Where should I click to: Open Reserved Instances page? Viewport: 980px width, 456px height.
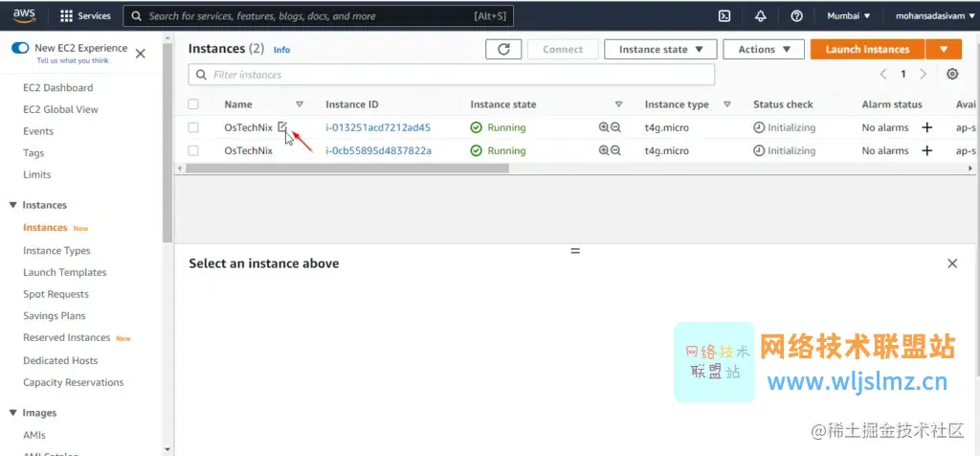[67, 338]
